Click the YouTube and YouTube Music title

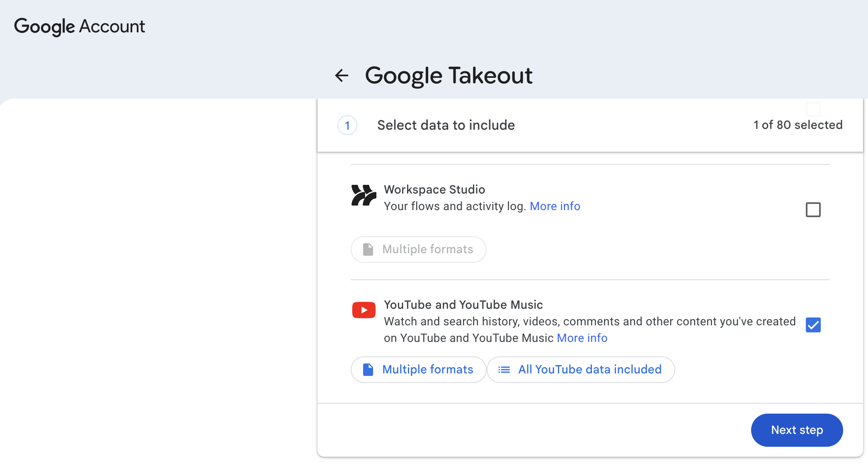click(x=463, y=305)
